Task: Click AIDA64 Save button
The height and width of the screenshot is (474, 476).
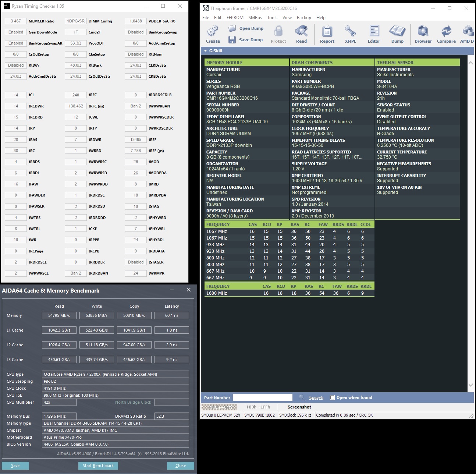Action: click(x=15, y=466)
